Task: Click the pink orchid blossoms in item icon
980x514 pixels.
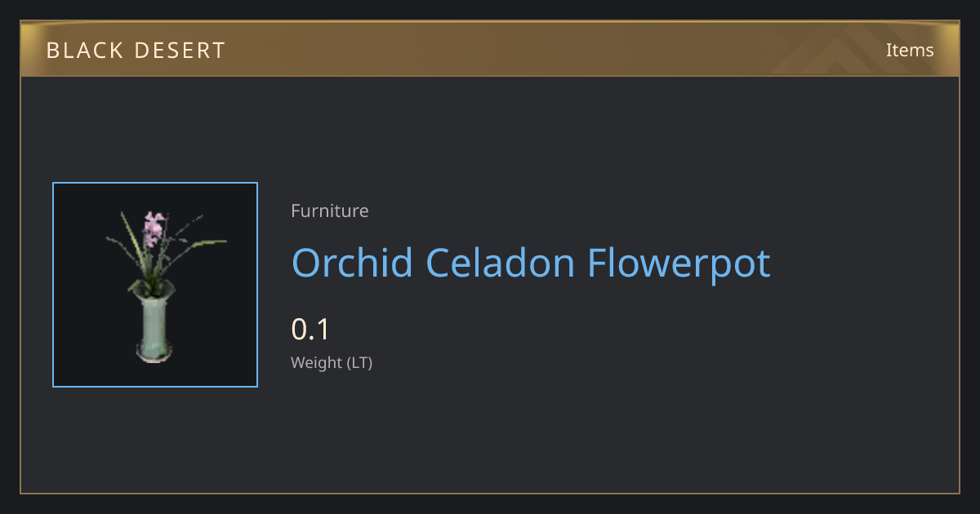Action: 153,228
